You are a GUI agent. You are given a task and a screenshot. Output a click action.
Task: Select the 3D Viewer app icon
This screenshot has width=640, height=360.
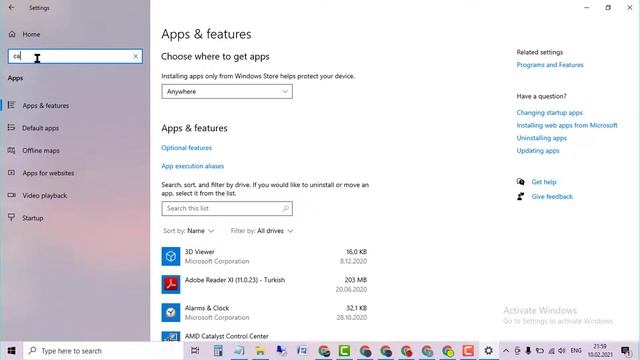(171, 256)
